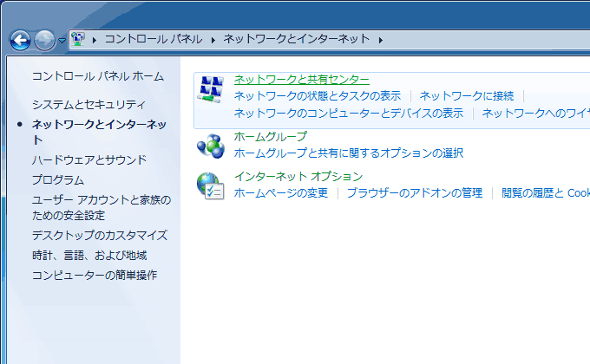Expand the root breadcrumb arrow before コントロール パネル
Image resolution: width=590 pixels, height=364 pixels.
point(95,40)
